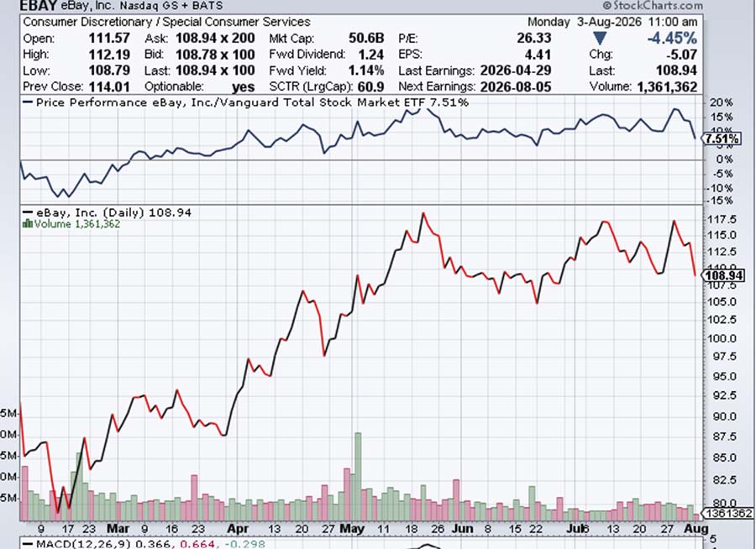Viewport: 756px width, 549px height.
Task: Click the Aug label on date axis
Action: coord(698,529)
